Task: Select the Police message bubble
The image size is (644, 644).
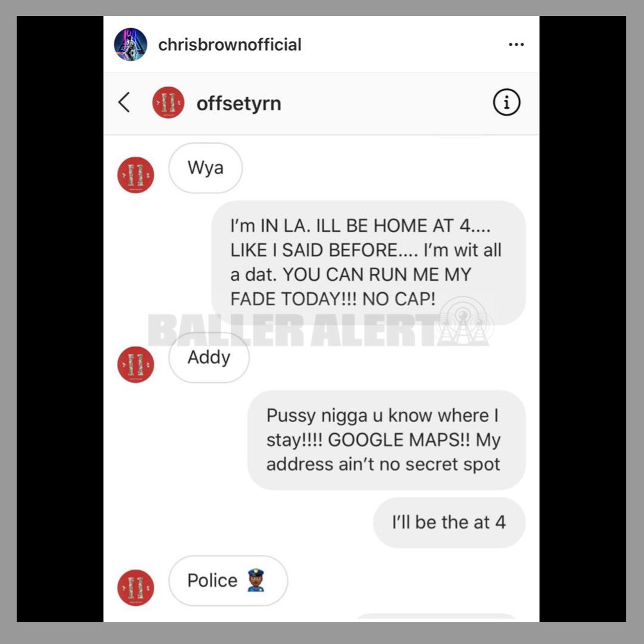Action: point(228,581)
